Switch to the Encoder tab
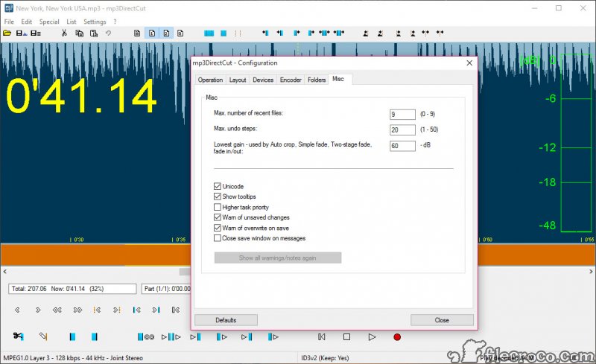 point(291,80)
